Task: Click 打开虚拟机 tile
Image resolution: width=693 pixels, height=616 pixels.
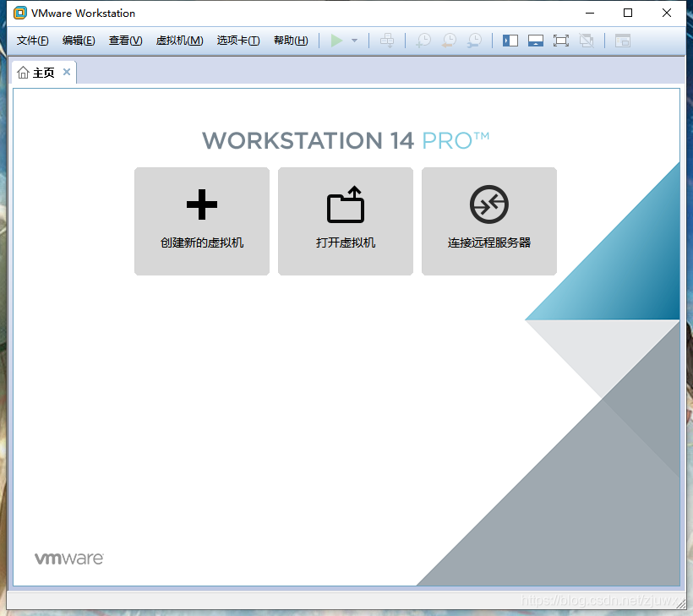Action: pos(346,221)
